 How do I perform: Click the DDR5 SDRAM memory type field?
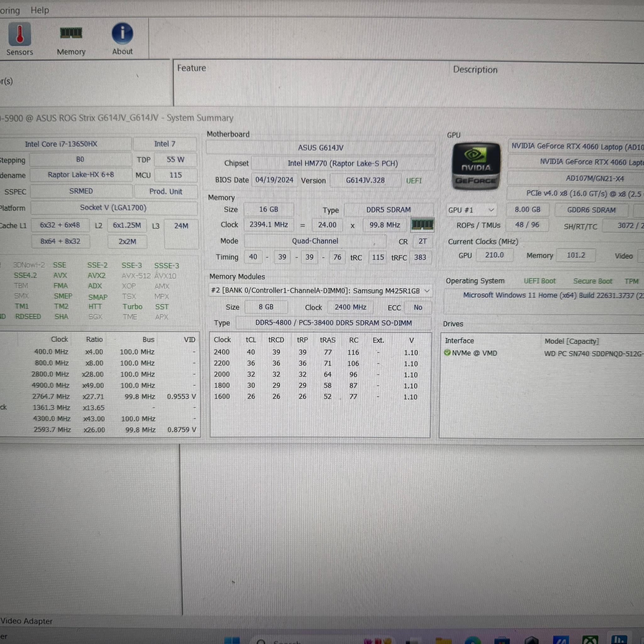(x=388, y=210)
